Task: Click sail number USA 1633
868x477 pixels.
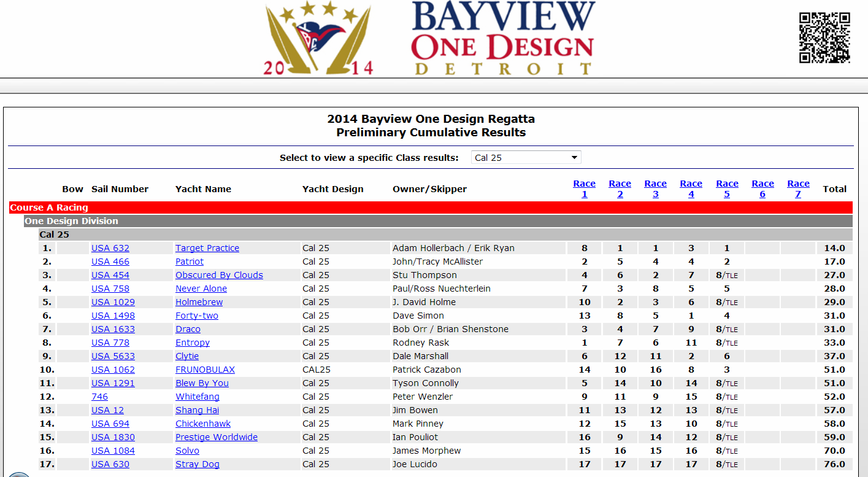Action: tap(113, 329)
